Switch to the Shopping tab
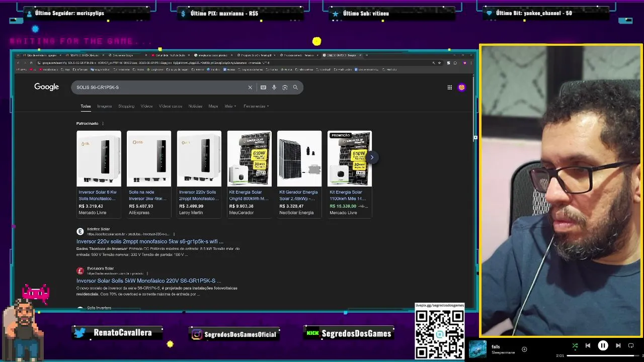644x362 pixels. [126, 106]
